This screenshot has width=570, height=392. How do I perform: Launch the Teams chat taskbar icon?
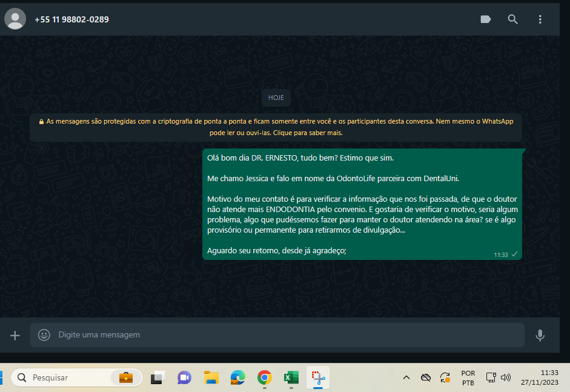184,378
